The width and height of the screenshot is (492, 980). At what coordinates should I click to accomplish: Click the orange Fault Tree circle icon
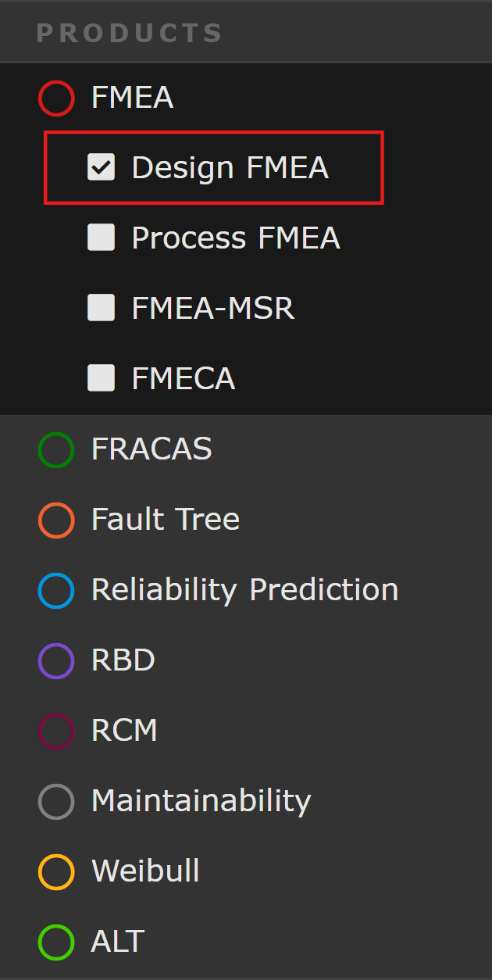[x=56, y=520]
